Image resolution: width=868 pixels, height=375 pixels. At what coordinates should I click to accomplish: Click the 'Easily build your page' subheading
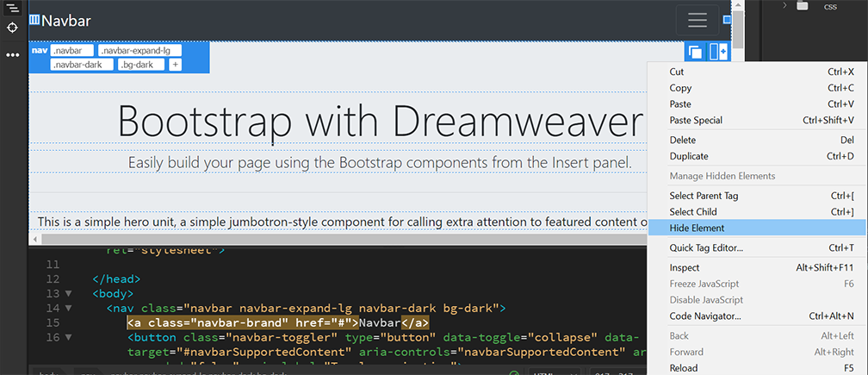click(x=380, y=162)
